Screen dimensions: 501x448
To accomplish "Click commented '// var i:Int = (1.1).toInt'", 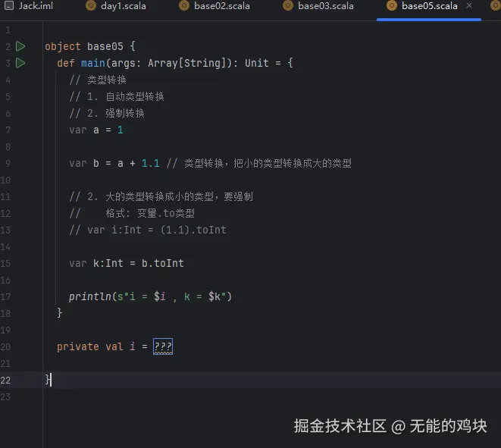I will point(148,230).
